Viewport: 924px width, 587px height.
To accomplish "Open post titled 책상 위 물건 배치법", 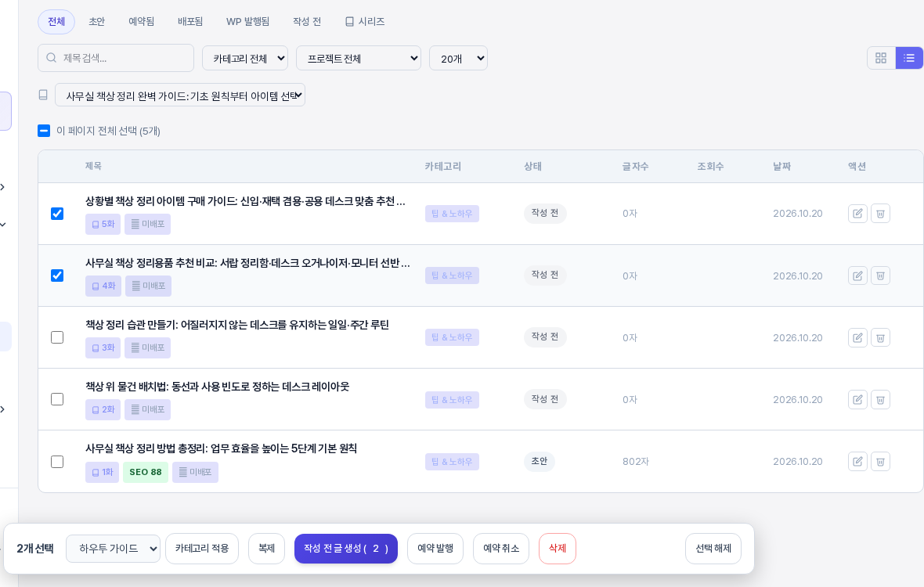I will click(218, 387).
